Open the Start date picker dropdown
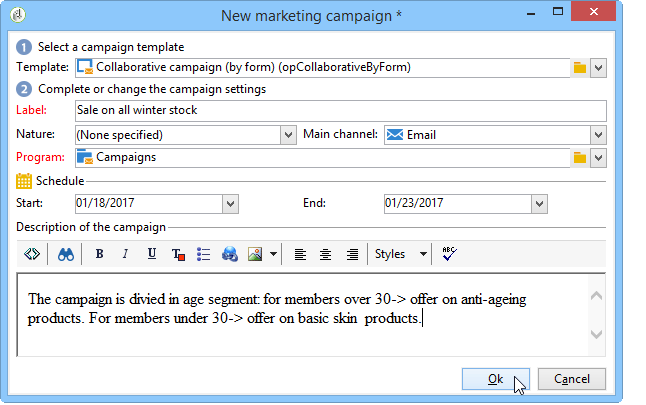 230,203
